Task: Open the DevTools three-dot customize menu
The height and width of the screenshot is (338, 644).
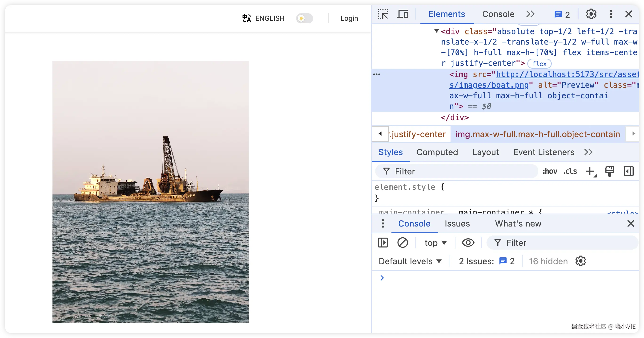Action: (x=611, y=14)
